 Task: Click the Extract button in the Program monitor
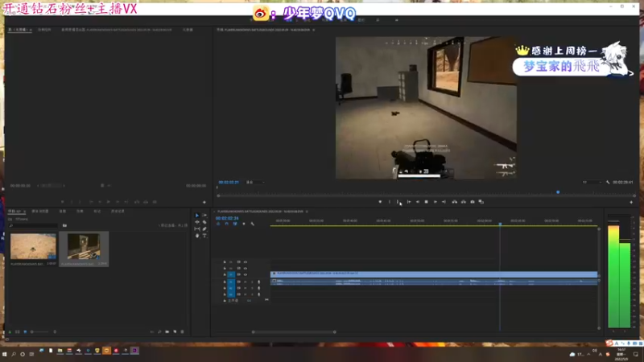coord(464,202)
